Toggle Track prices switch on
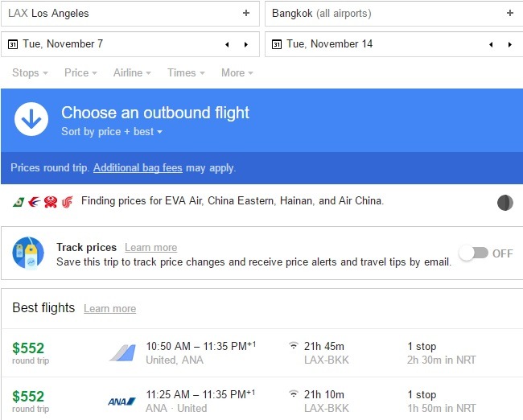 474,253
